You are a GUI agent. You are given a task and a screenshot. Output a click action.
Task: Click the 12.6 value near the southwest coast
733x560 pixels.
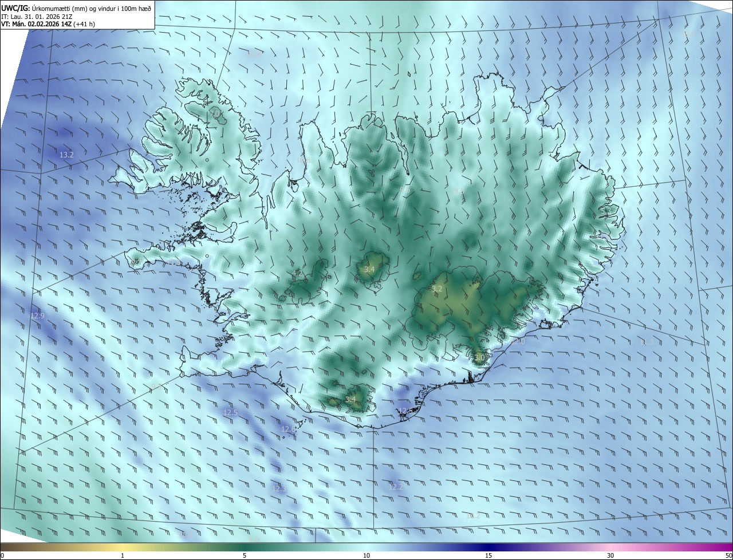coord(288,429)
